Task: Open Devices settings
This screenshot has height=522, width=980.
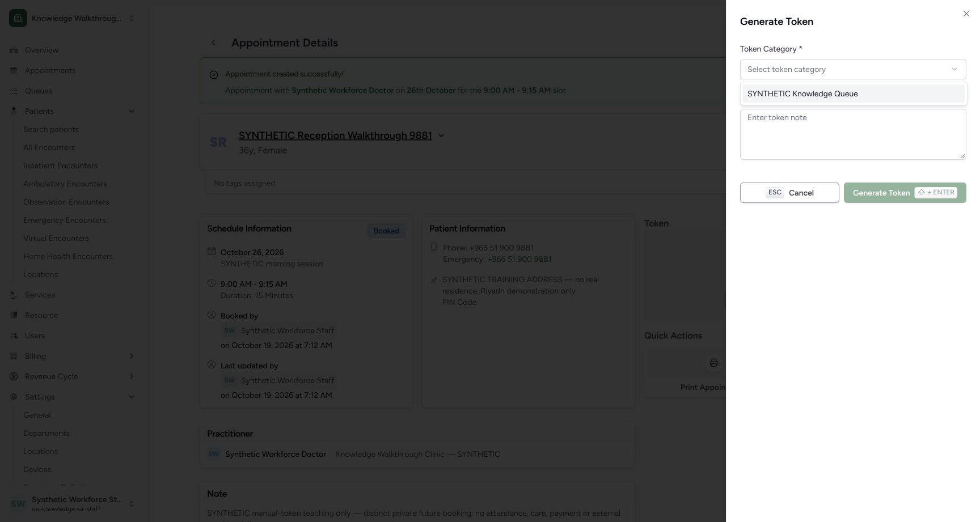Action: (x=37, y=469)
